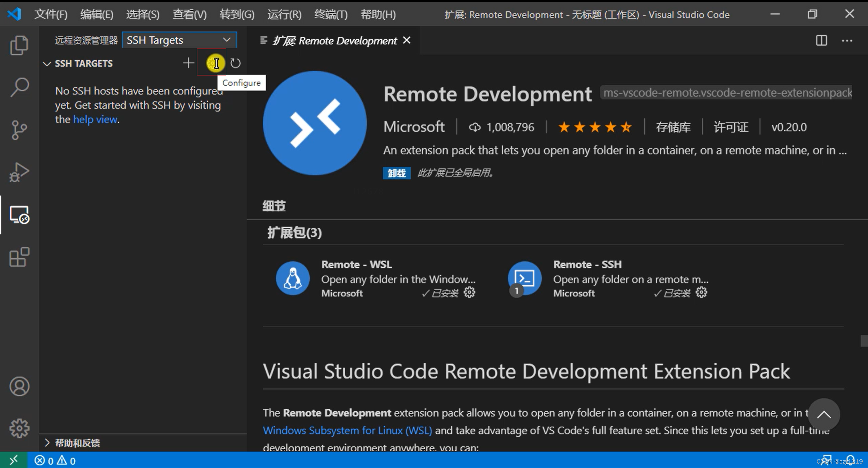The image size is (868, 468).
Task: Click the Add New SSH target plus icon
Action: coord(189,63)
